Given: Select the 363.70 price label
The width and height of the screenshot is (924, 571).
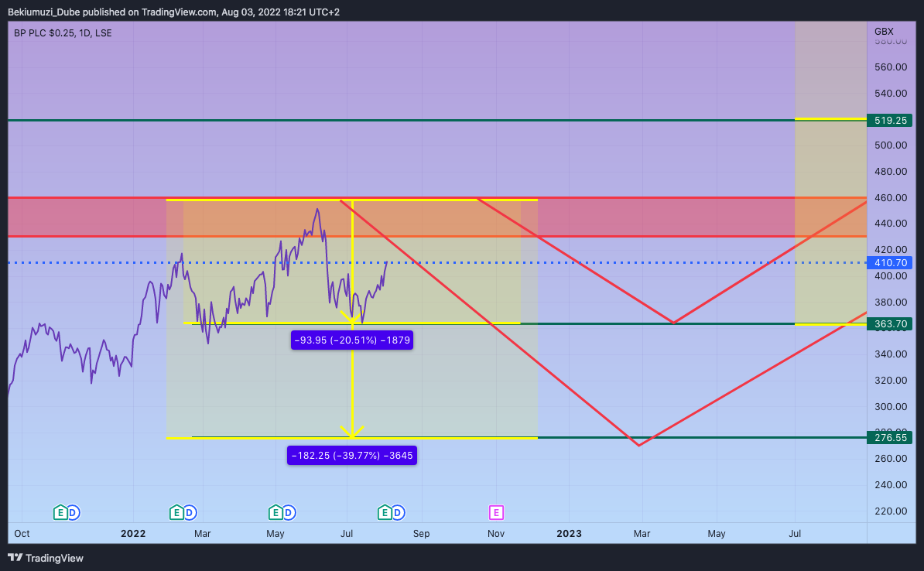Looking at the screenshot, I should [x=890, y=323].
